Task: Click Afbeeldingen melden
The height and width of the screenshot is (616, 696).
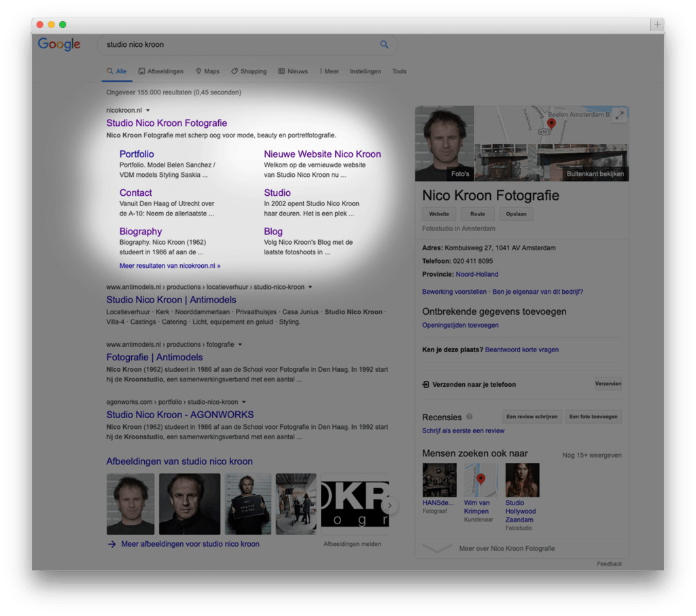Action: click(x=352, y=544)
